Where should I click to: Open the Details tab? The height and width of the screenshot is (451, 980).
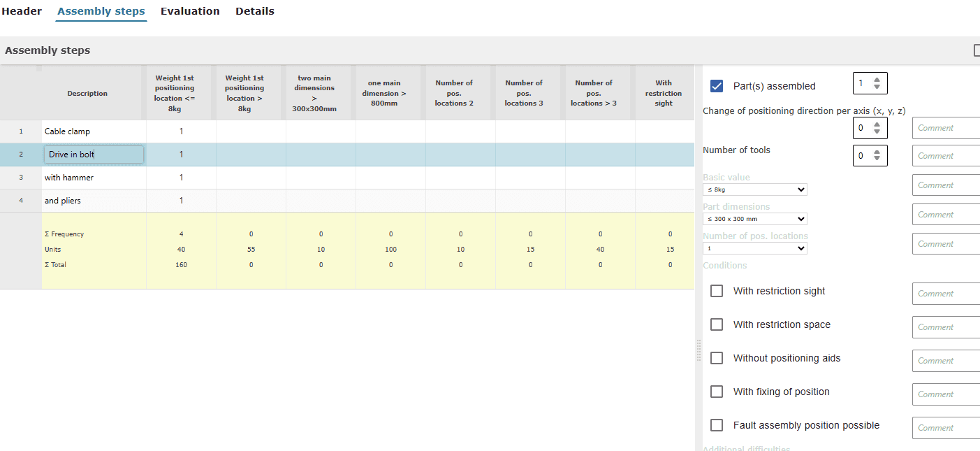pyautogui.click(x=254, y=11)
